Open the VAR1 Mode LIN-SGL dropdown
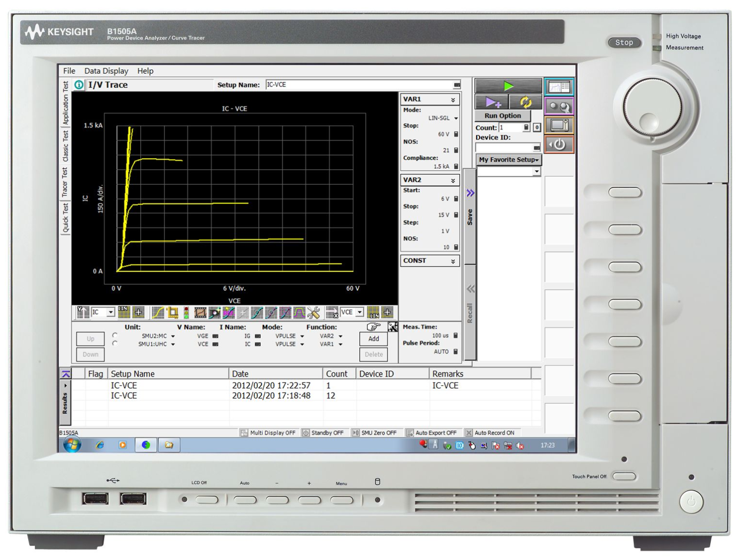 456,118
